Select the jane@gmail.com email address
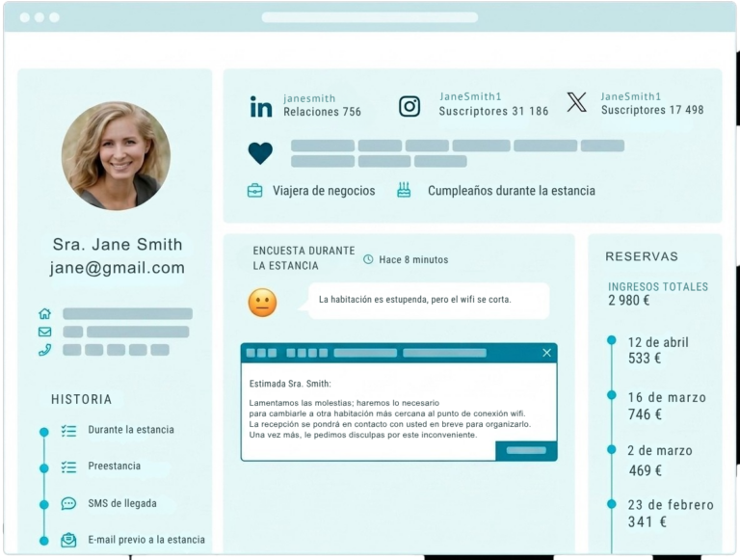 point(117,268)
